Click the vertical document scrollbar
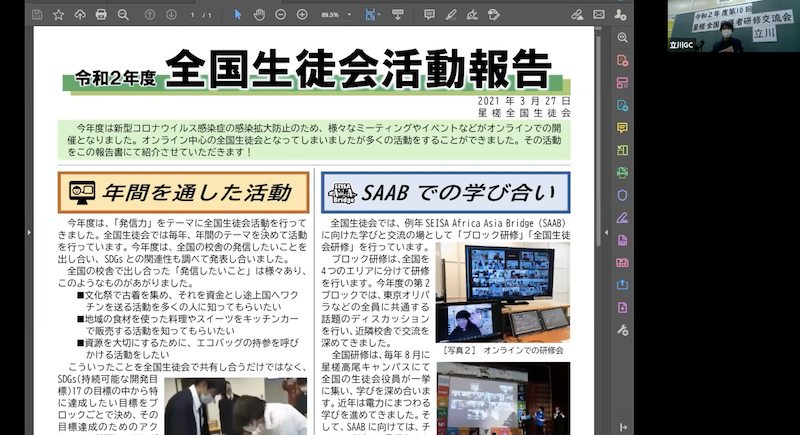This screenshot has width=800, height=435. 598,140
